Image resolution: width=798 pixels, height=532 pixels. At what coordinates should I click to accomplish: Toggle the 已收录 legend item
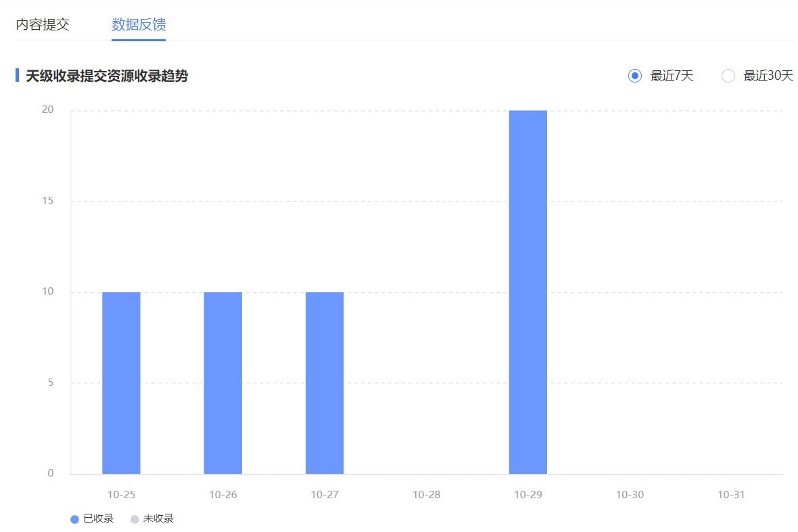click(92, 518)
